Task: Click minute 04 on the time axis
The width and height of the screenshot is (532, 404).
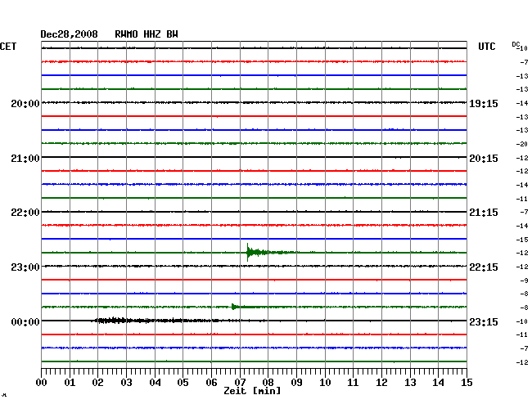Action: point(155,382)
